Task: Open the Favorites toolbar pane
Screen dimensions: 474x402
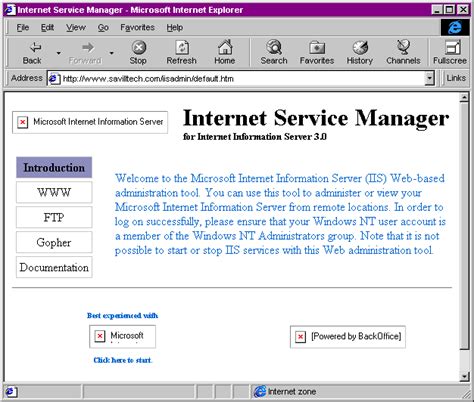Action: pyautogui.click(x=317, y=53)
